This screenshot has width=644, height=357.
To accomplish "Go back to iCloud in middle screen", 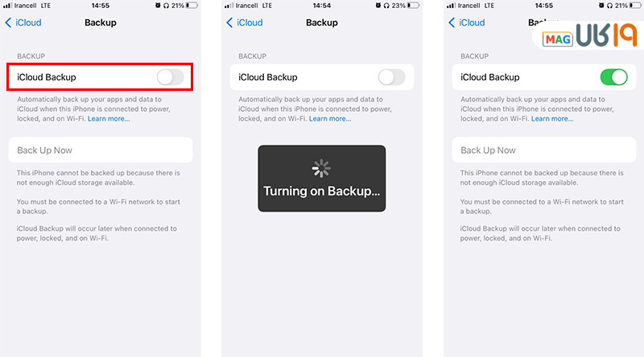I will coord(245,23).
